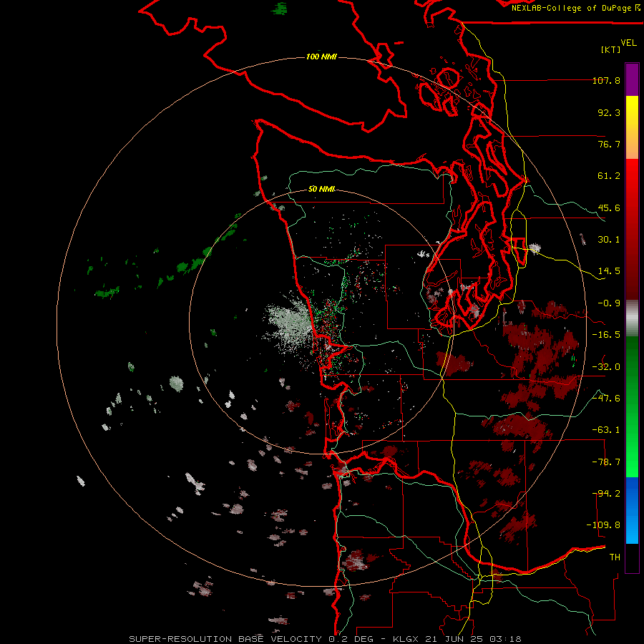Image resolution: width=644 pixels, height=644 pixels.
Task: Click the 30.1 velocity scale value
Action: click(x=609, y=240)
